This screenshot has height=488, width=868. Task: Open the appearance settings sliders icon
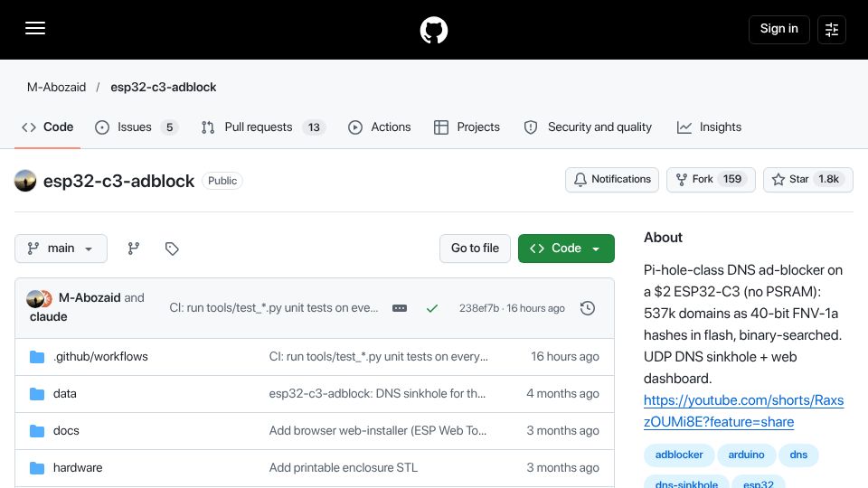832,30
